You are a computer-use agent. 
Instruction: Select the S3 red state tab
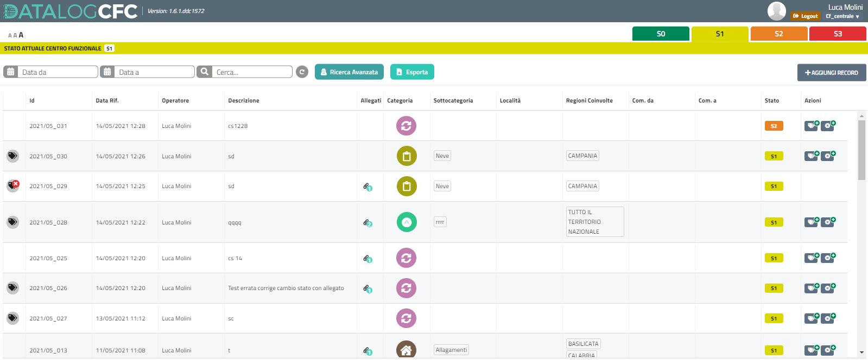coord(838,34)
